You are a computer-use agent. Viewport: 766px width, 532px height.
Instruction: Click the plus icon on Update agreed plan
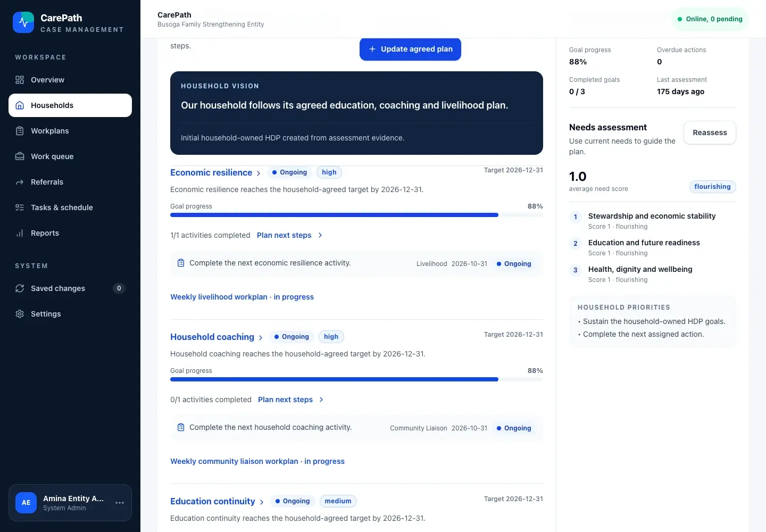[372, 49]
